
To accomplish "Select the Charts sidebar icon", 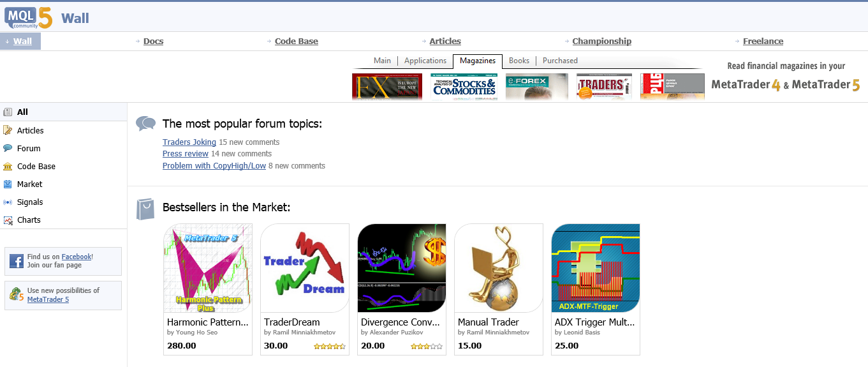I will coord(8,220).
